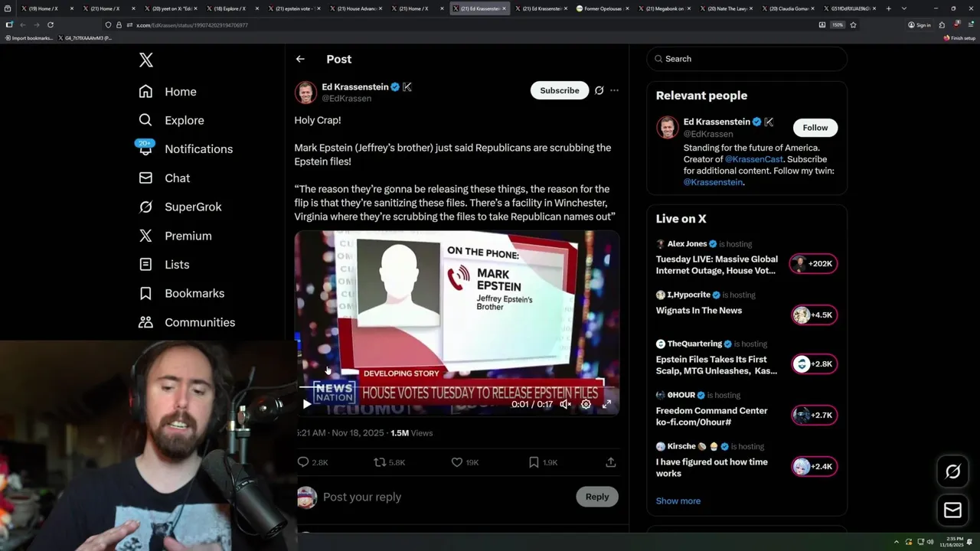980x551 pixels.
Task: Switch to the 'Claudia Goma' tab
Action: [x=788, y=8]
